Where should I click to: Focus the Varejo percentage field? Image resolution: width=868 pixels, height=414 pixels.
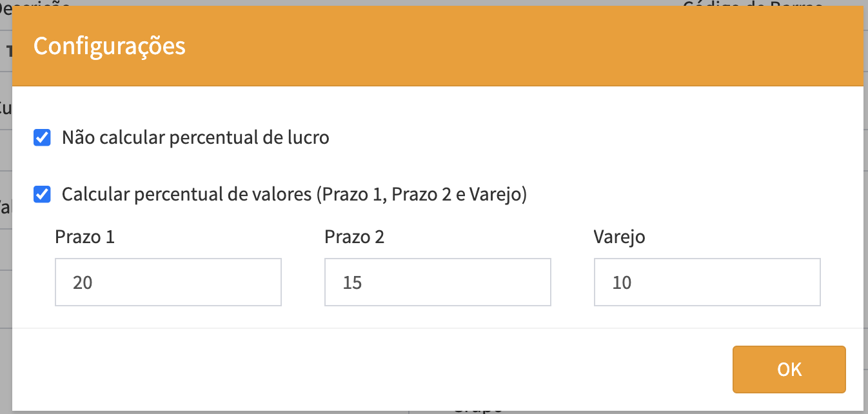(x=707, y=282)
